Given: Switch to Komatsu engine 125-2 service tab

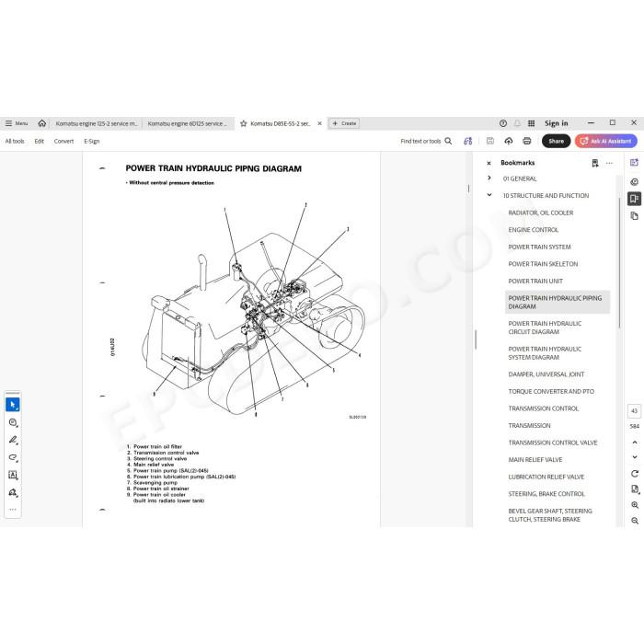Looking at the screenshot, I should [96, 123].
